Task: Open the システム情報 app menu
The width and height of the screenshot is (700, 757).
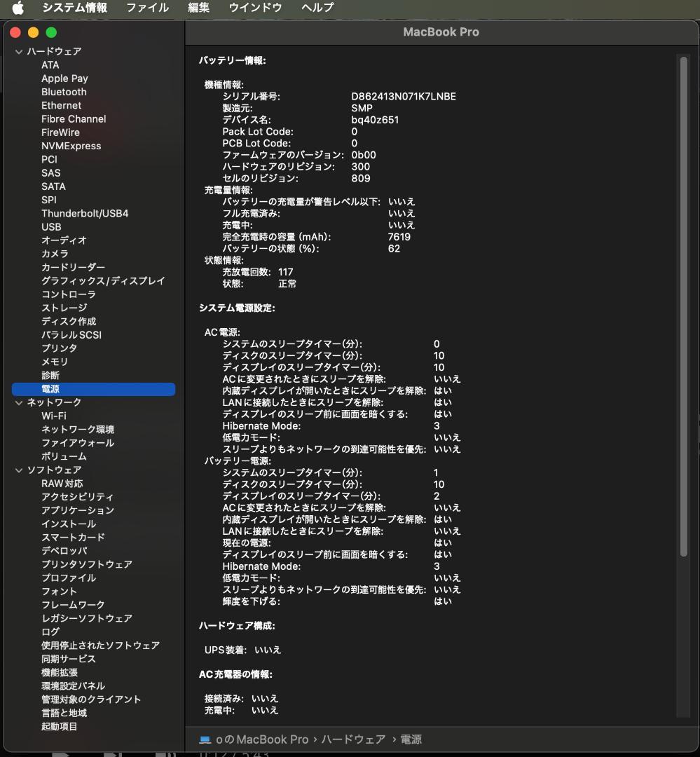Action: pos(75,8)
